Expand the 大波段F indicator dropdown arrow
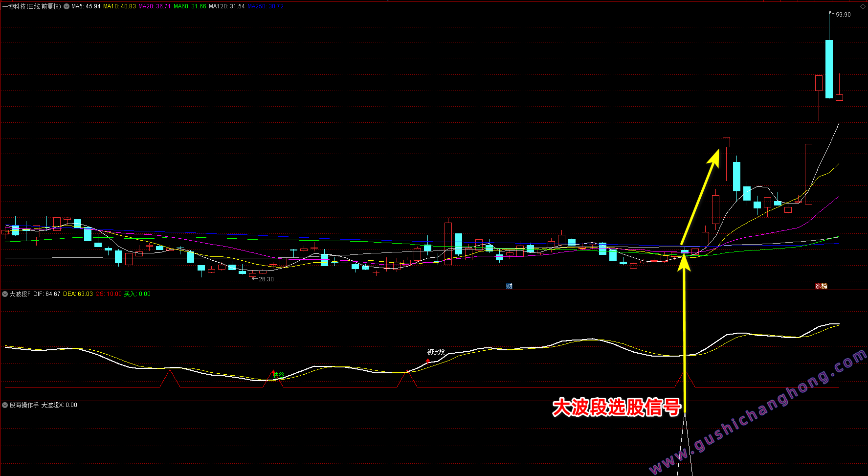 tap(5, 294)
